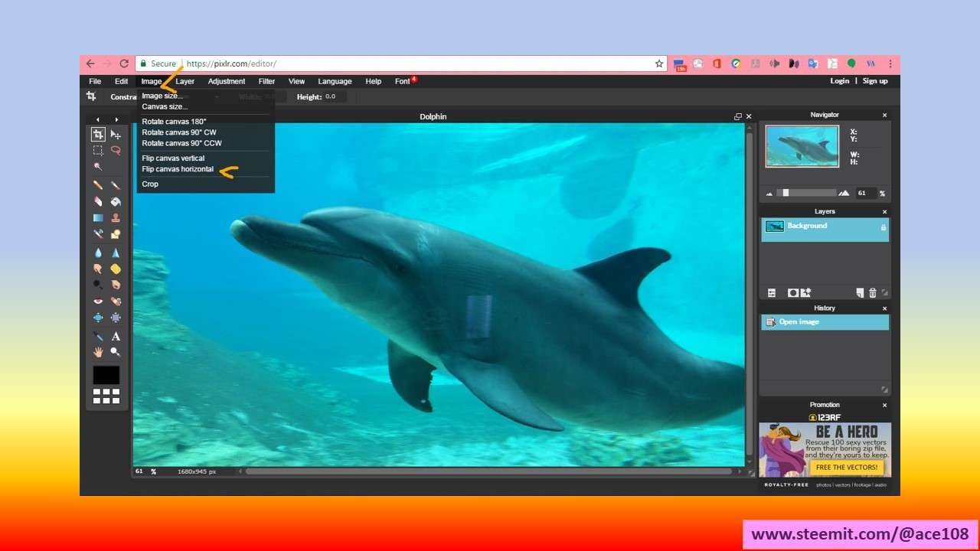
Task: Select the Lasso tool
Action: pos(116,151)
